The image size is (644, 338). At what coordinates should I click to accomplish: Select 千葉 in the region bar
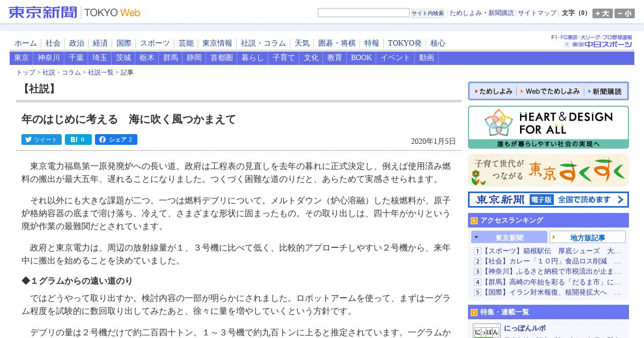[x=76, y=58]
